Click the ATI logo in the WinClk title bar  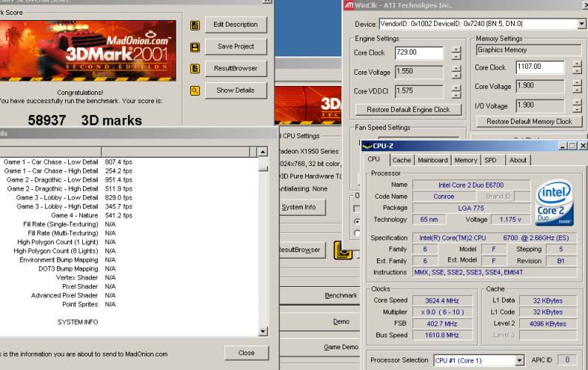[349, 5]
